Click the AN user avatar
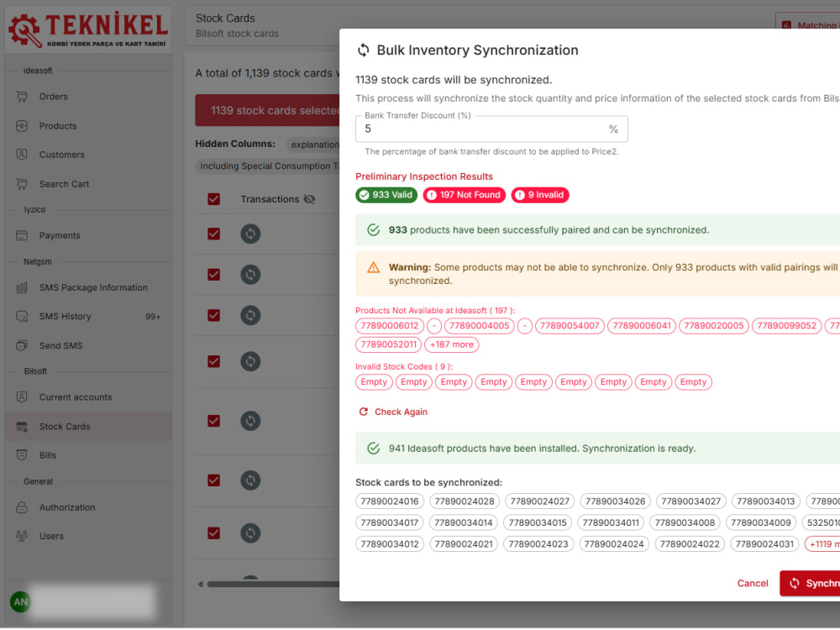 tap(20, 601)
